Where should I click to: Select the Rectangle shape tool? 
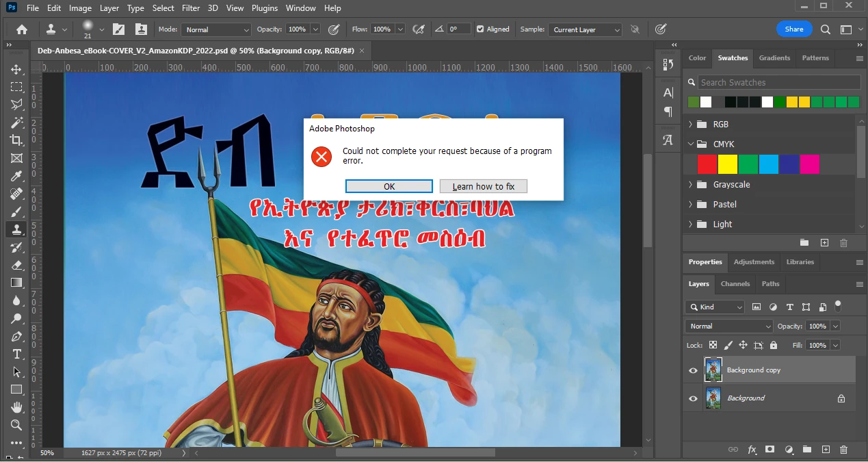pyautogui.click(x=16, y=389)
